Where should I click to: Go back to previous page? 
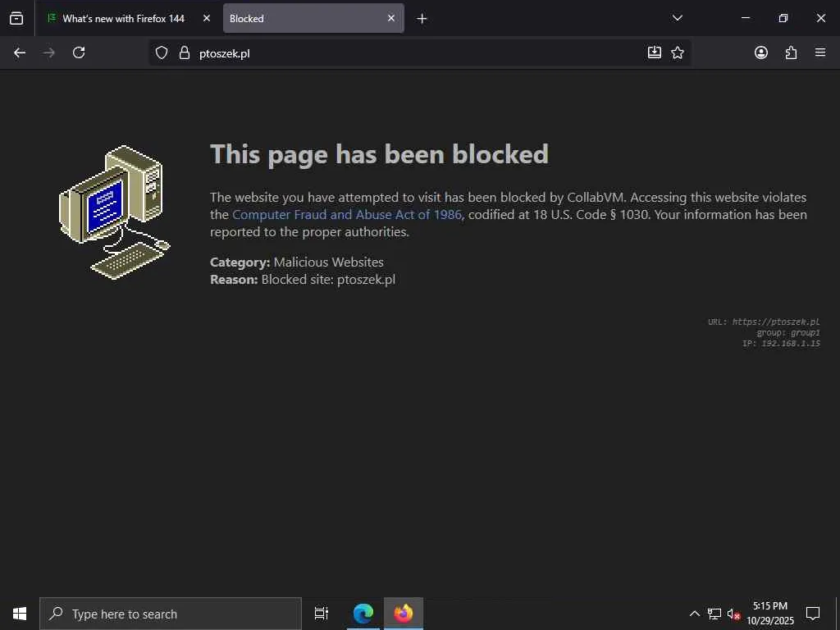[20, 52]
